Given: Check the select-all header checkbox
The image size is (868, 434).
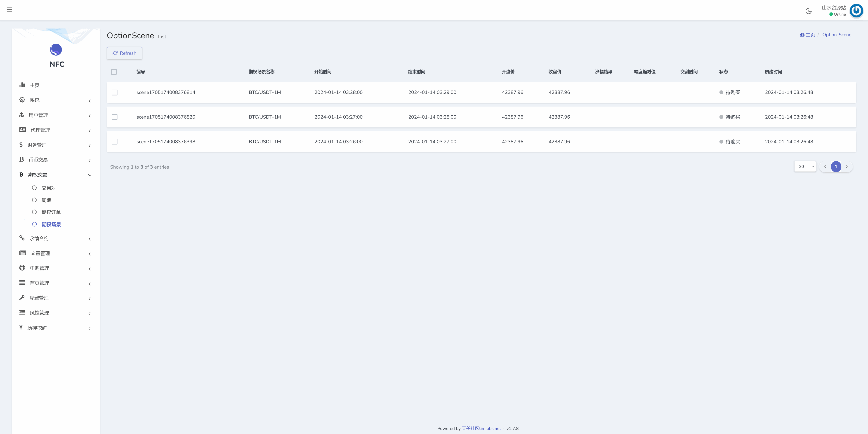Looking at the screenshot, I should click(x=114, y=72).
